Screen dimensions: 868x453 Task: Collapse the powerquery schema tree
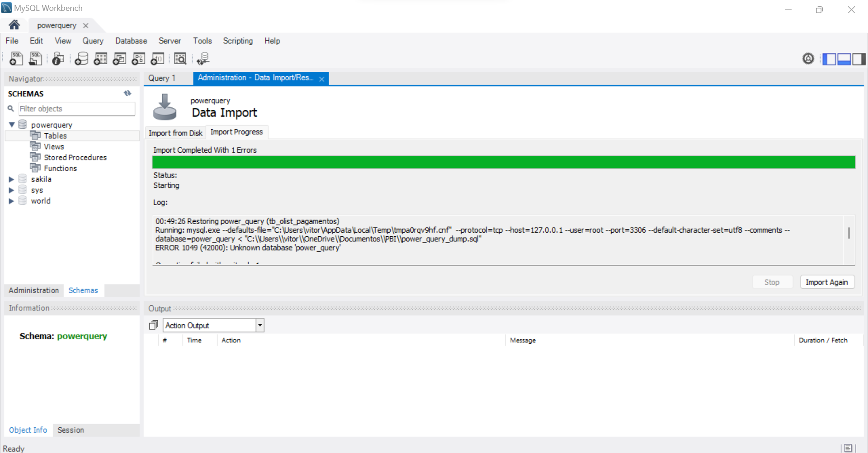(12, 125)
